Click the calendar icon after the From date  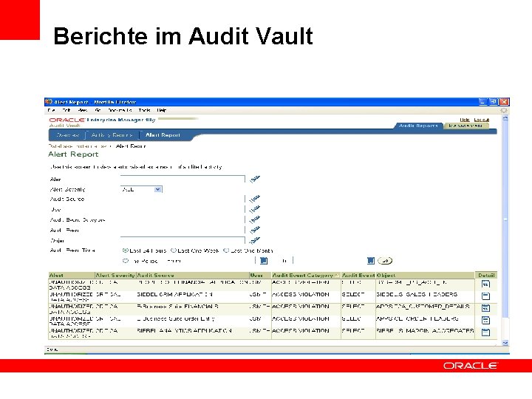click(x=264, y=261)
